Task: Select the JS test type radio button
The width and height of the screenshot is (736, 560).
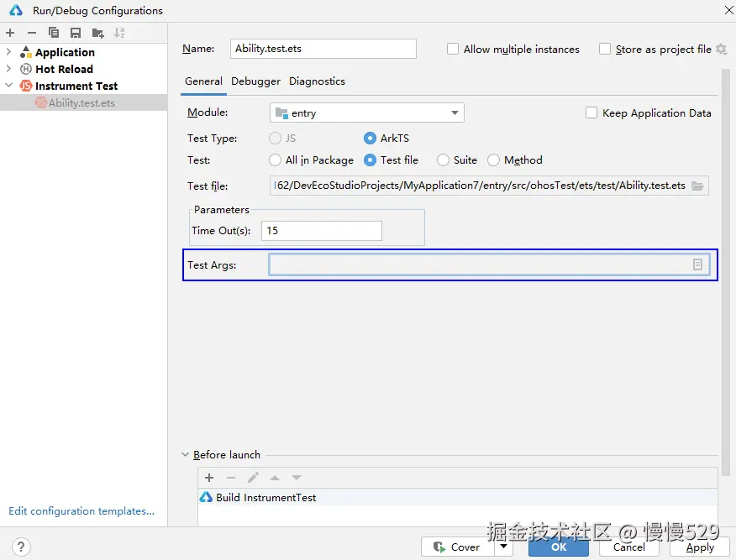Action: pos(275,139)
